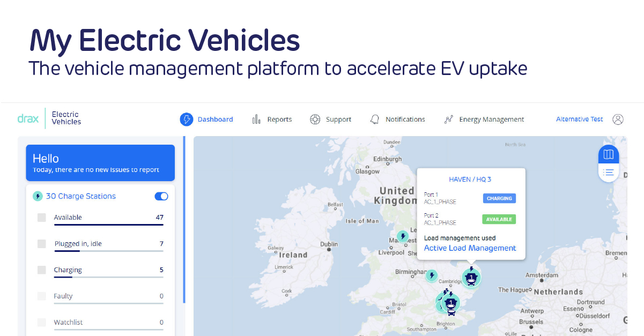
Task: Toggle the 30 Charge Stations switch
Action: (x=161, y=196)
